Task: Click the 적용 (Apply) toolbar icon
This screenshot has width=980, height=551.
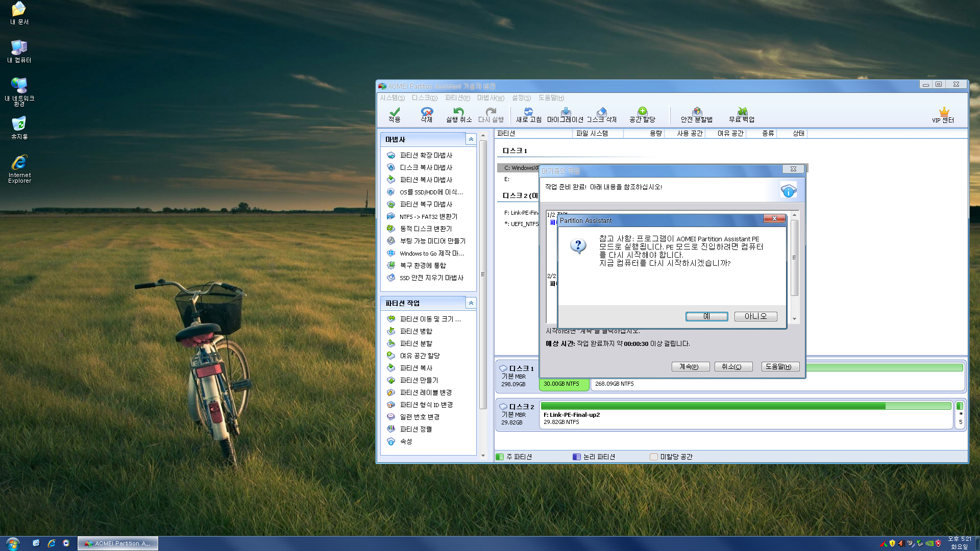Action: point(394,115)
